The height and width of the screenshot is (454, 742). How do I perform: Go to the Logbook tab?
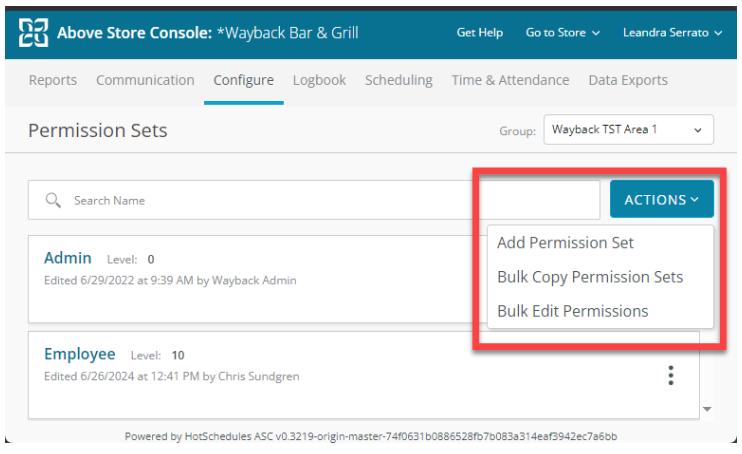pos(319,80)
